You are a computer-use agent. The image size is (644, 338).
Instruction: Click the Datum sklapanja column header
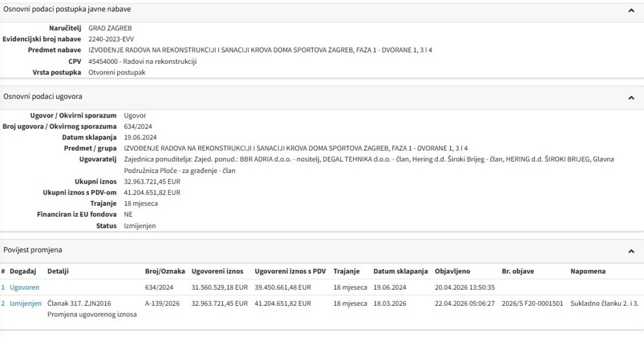(x=400, y=271)
